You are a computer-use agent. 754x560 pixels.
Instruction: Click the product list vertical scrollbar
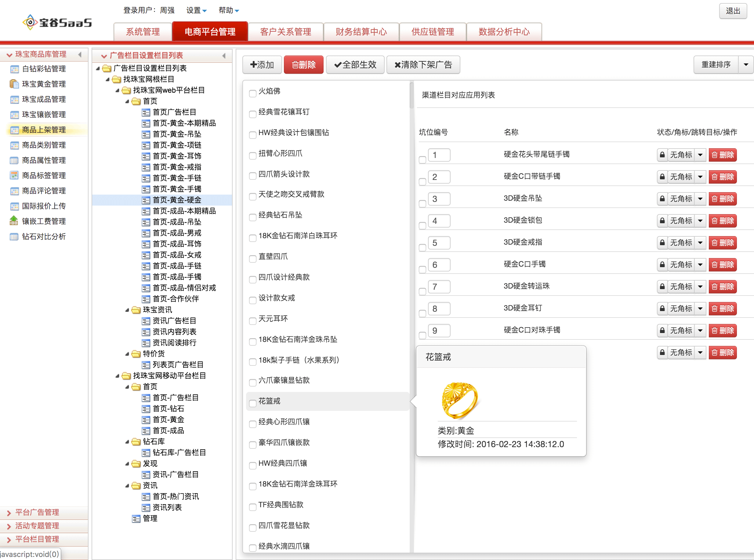point(411,95)
